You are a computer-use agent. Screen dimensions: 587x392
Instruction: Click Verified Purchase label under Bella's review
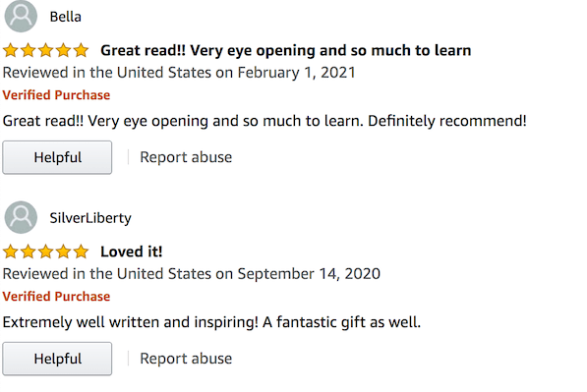click(x=56, y=95)
